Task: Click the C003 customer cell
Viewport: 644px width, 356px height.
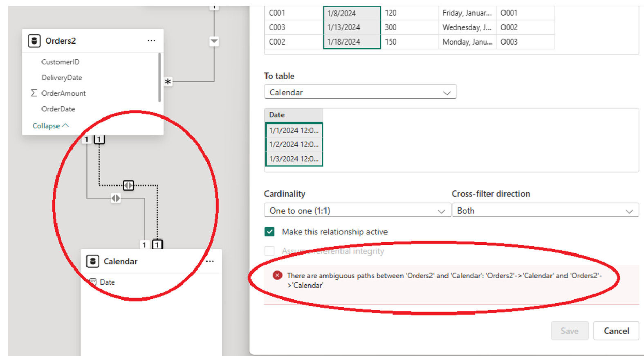Action: [294, 27]
